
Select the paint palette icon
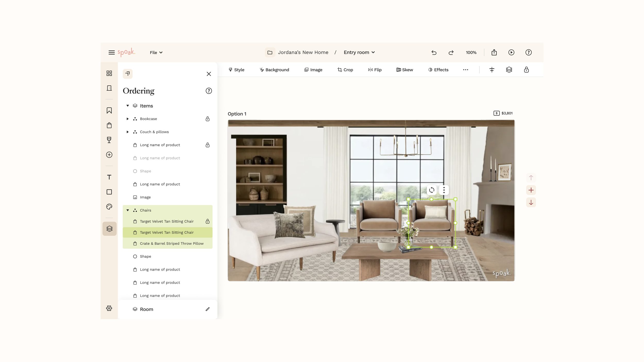coord(109,207)
